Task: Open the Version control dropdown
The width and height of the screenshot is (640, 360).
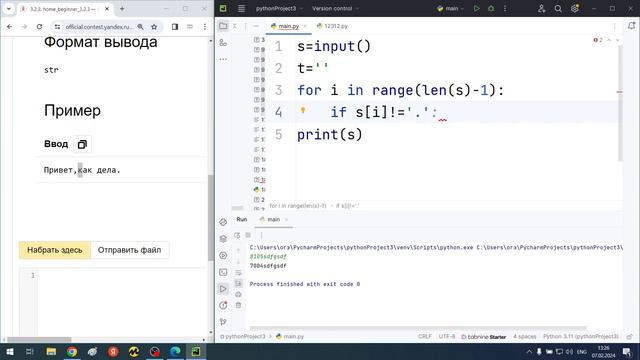Action: tap(336, 9)
